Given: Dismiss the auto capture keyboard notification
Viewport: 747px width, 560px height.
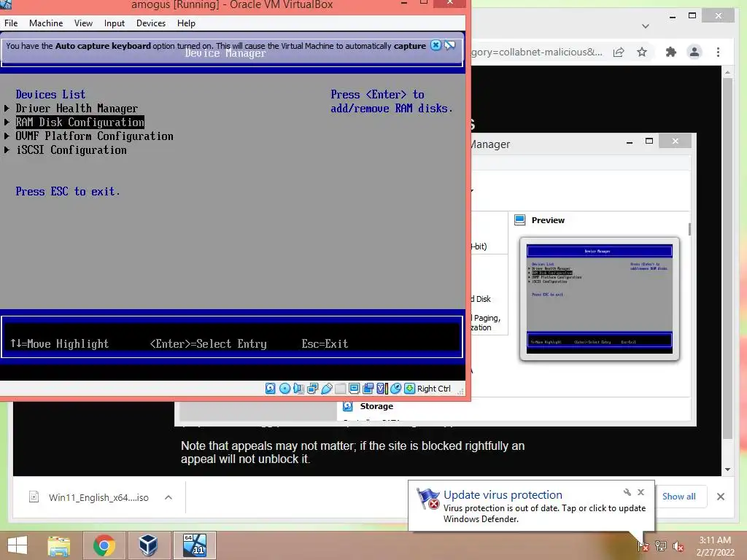Looking at the screenshot, I should (436, 45).
